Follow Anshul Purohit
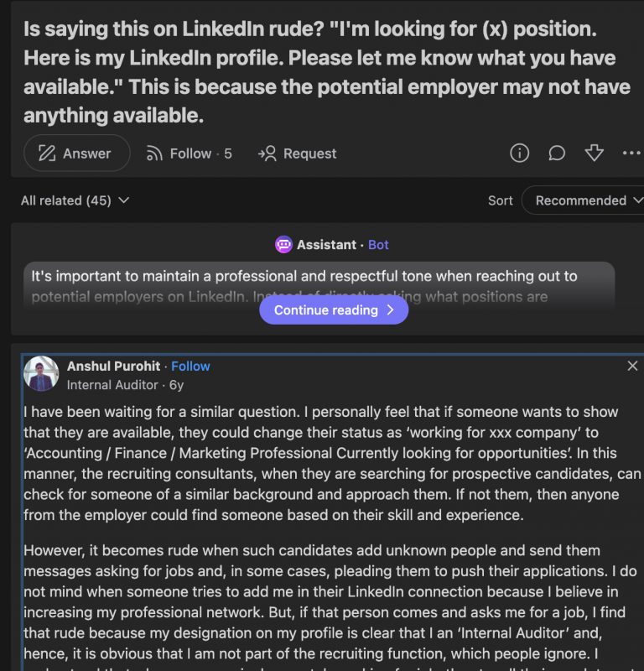Screen dimensions: 644x671 [190, 366]
